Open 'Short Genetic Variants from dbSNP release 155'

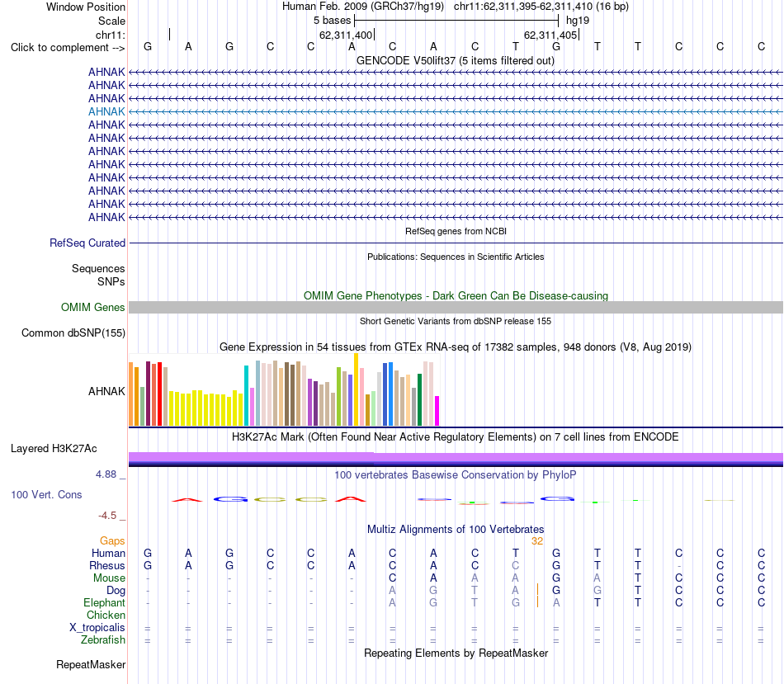(x=456, y=322)
